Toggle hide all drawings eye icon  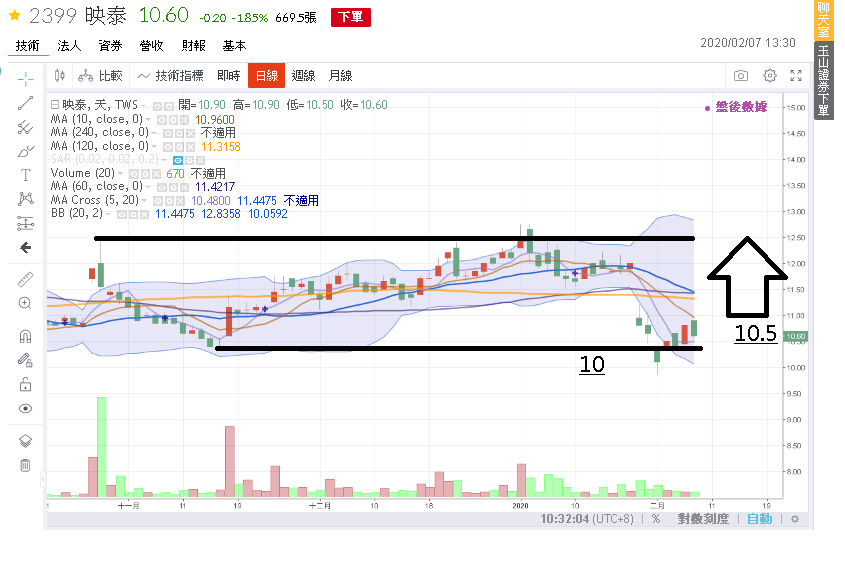pos(25,408)
